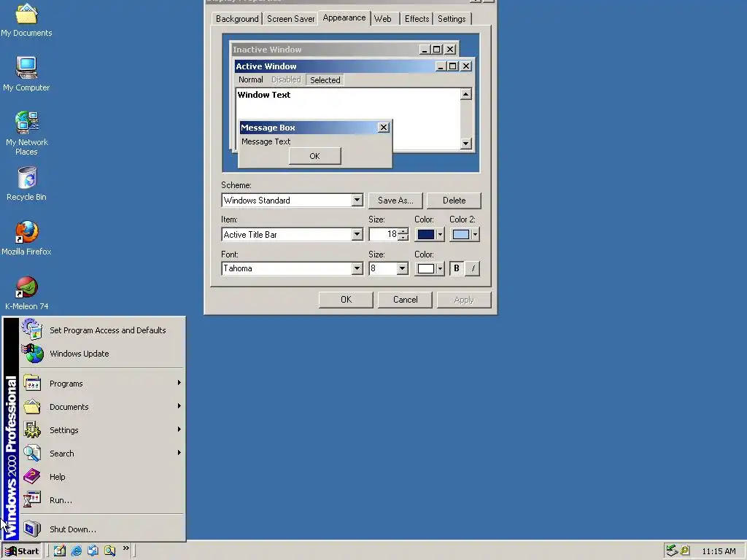Click the network connection tray icon

tap(672, 551)
